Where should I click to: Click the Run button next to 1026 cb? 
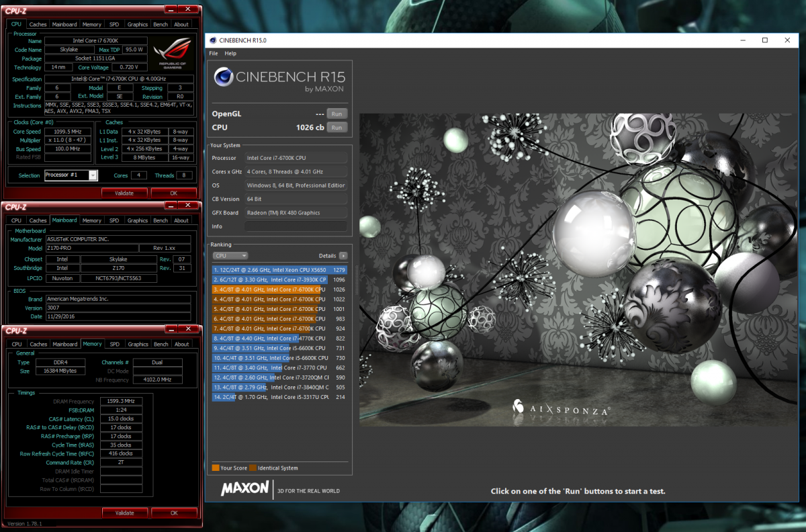coord(337,127)
